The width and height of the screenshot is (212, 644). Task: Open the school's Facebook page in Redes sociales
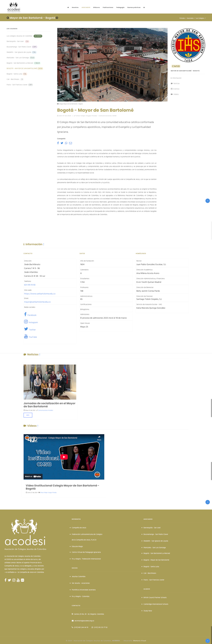click(x=30, y=315)
